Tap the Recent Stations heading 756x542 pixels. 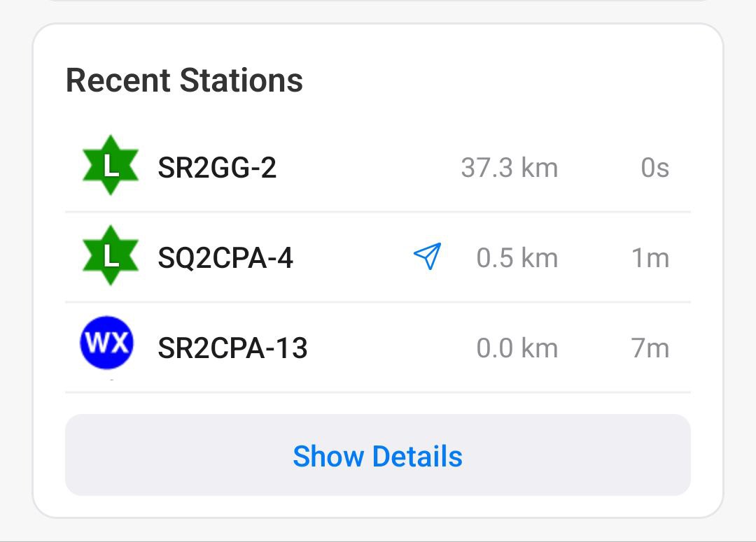point(184,80)
